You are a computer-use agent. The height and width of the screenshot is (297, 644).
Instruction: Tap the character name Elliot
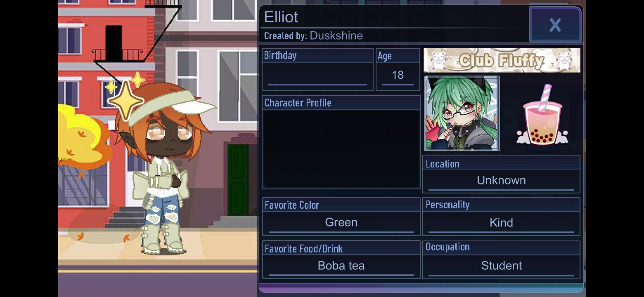coord(281,17)
